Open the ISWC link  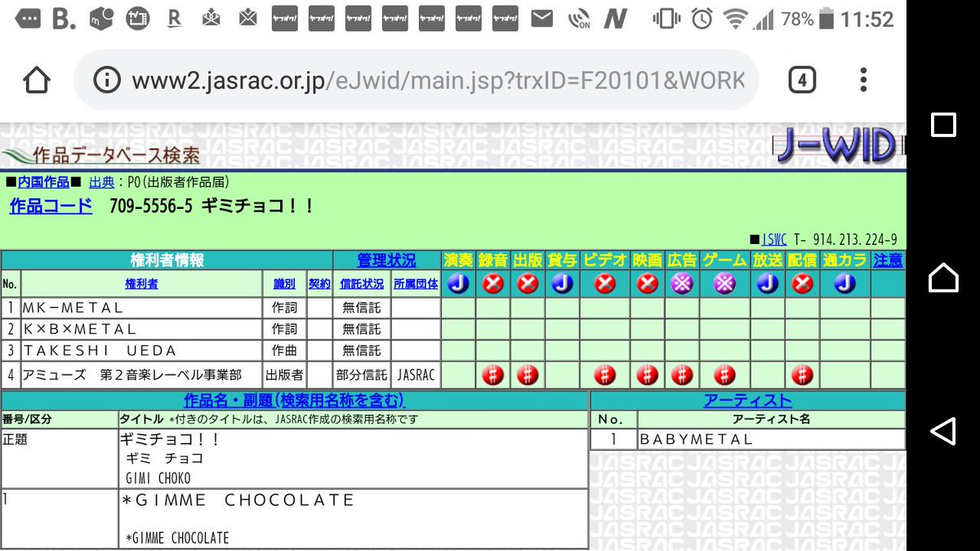coord(774,239)
